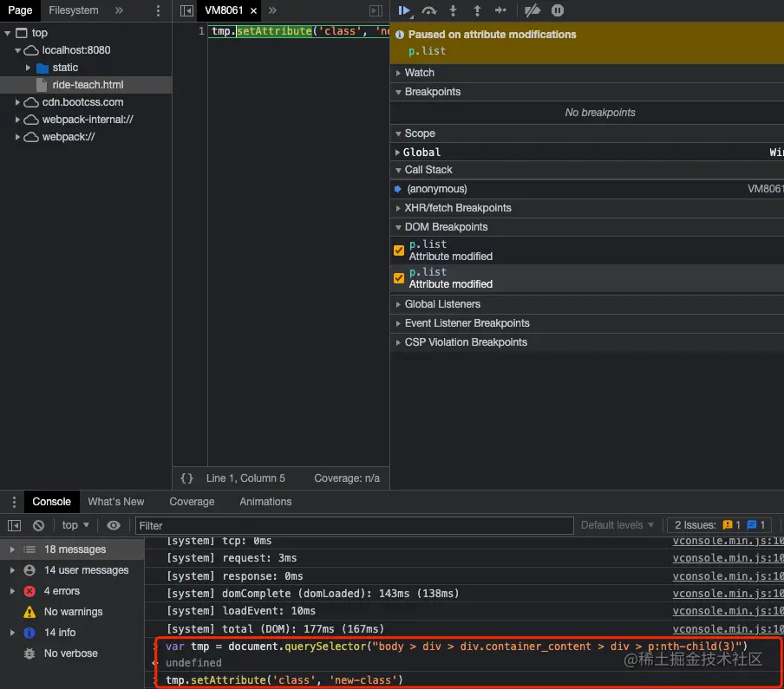784x689 pixels.
Task: Open more navigator tabs chevron
Action: (119, 10)
